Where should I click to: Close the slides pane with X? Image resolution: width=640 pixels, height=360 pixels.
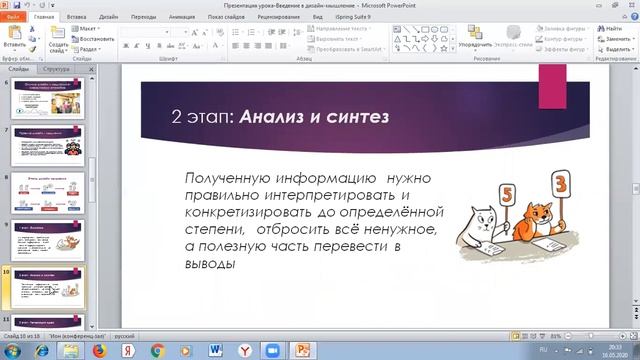click(x=91, y=69)
